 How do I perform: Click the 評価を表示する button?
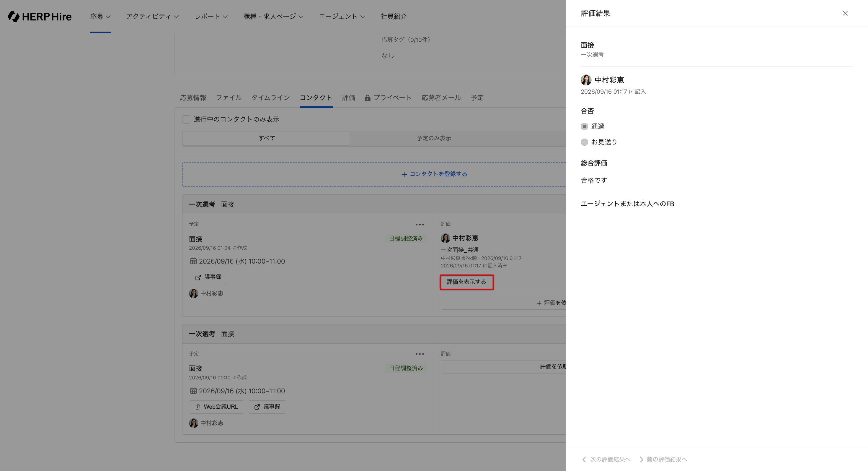[x=466, y=282]
